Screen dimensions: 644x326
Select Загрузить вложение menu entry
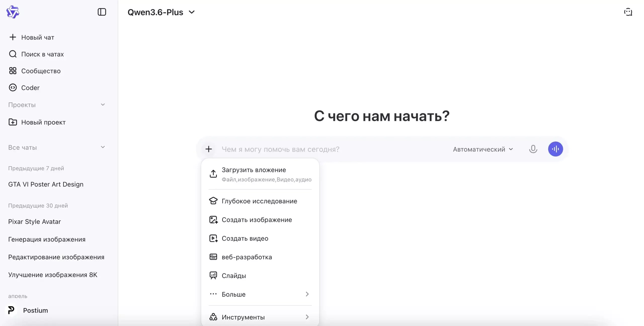coord(260,174)
